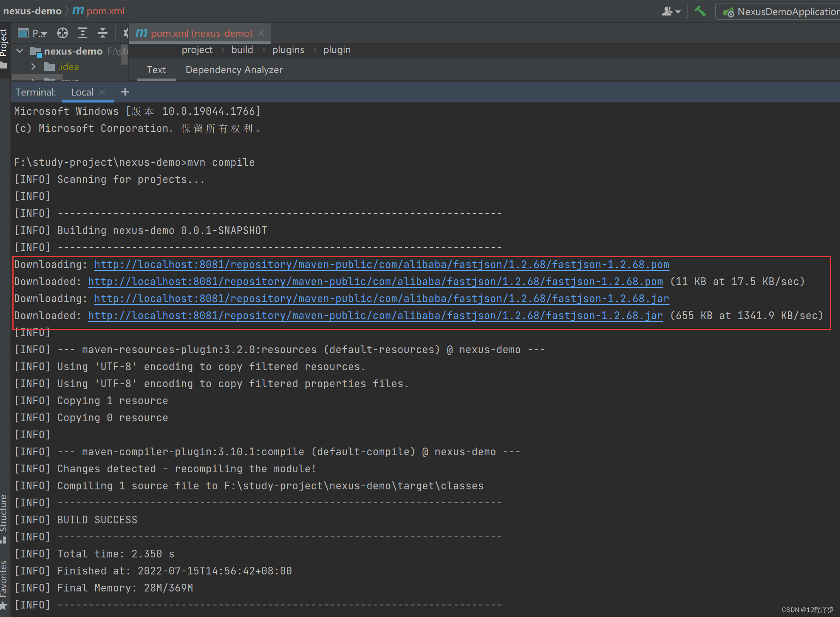Open the Downloading fastjson-1.2.68.jar link
The image size is (840, 617).
click(x=382, y=299)
